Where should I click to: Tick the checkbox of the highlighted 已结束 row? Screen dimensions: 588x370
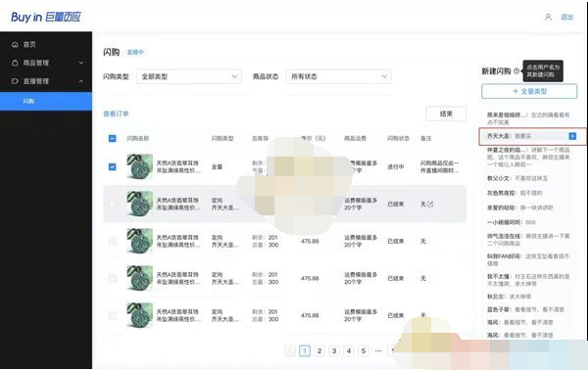pos(112,204)
